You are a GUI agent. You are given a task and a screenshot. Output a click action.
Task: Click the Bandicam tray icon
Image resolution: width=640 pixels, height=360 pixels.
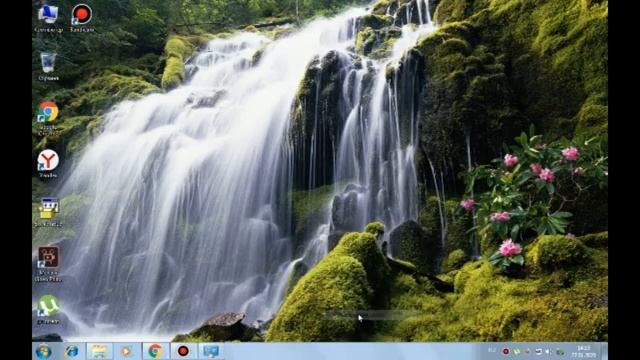click(x=506, y=351)
